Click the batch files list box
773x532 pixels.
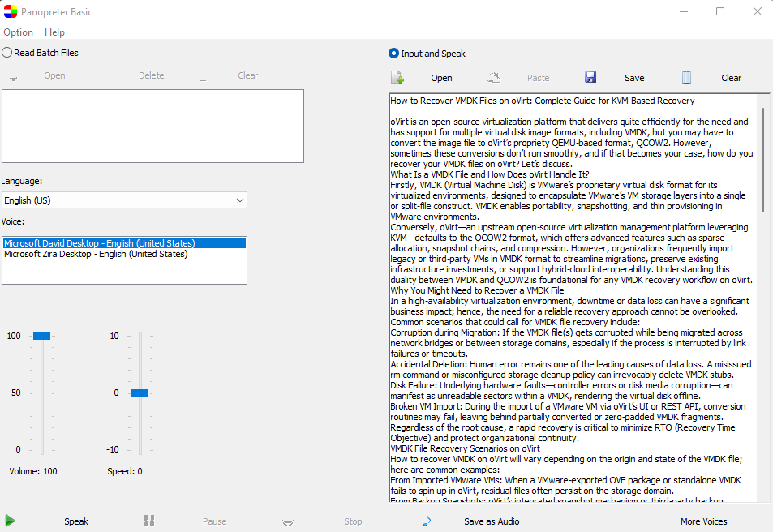(152, 127)
